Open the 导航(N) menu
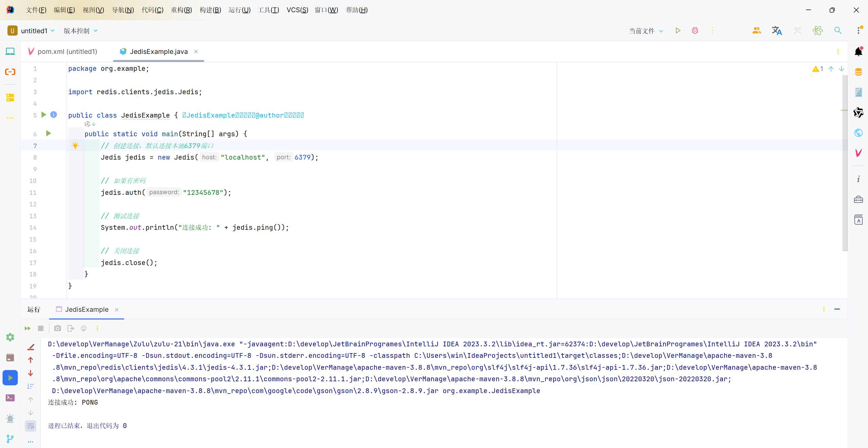Viewport: 868px width, 448px height. click(x=123, y=10)
